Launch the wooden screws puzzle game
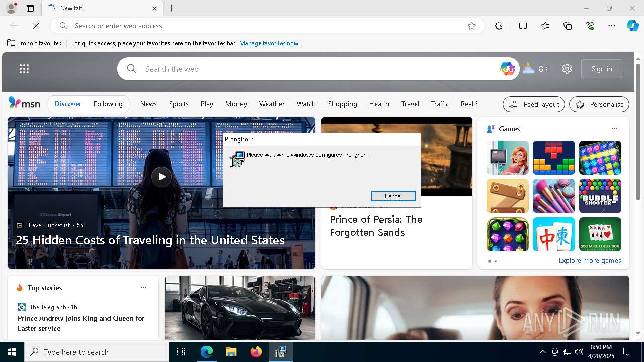Screen dimensions: 644x362 pos(507,196)
